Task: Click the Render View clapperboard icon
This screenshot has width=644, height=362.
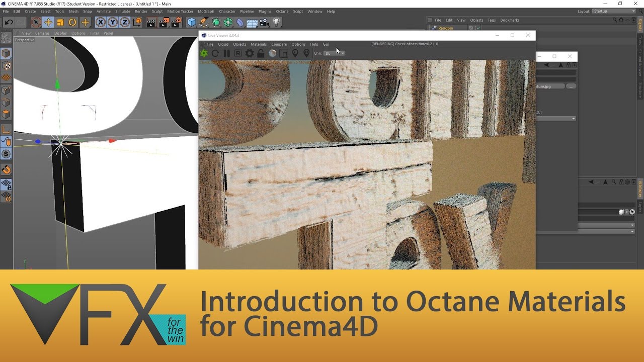Action: click(x=151, y=22)
